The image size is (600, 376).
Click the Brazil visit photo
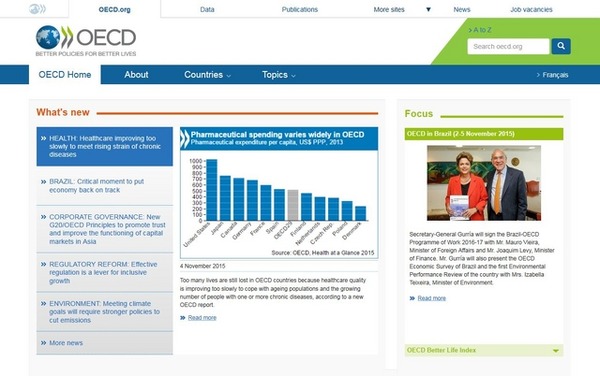click(x=484, y=183)
